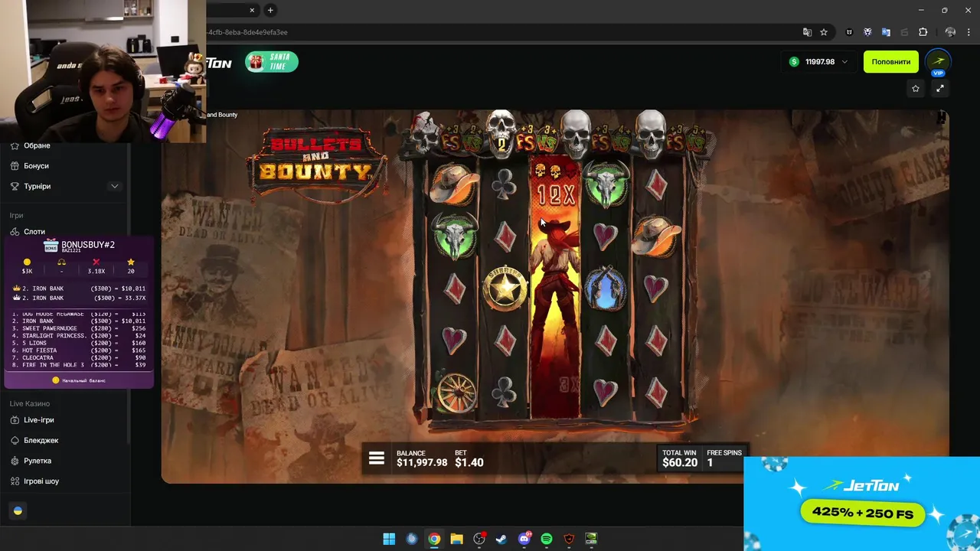The height and width of the screenshot is (551, 980).
Task: Click the BONUSBUY#2 overlay title
Action: pos(88,245)
